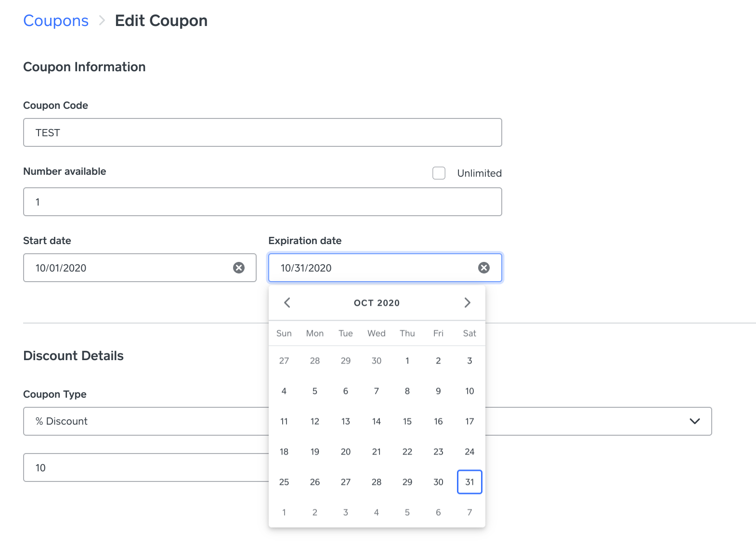Go to previous month in calendar

[x=287, y=302]
